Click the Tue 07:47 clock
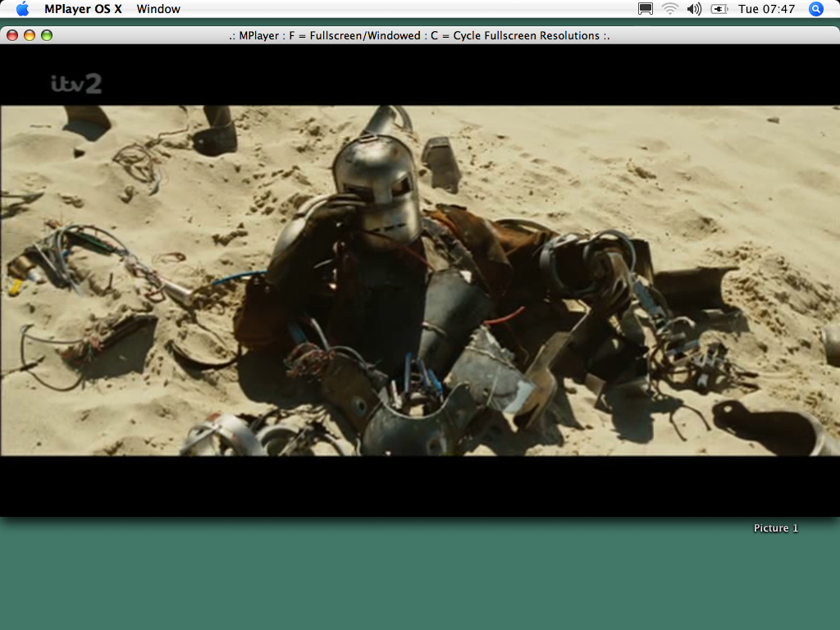This screenshot has width=840, height=630. (766, 9)
